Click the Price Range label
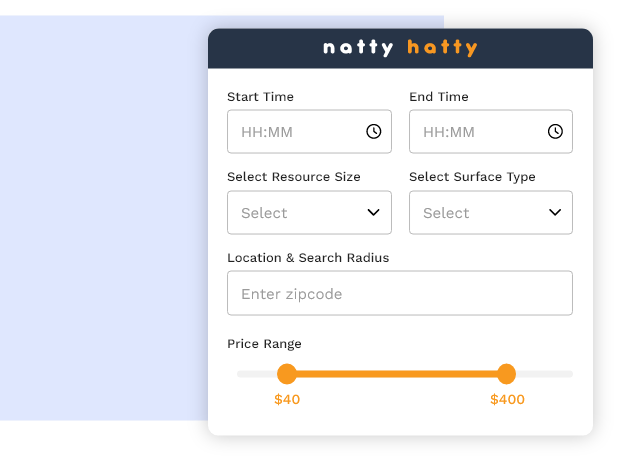622x464 pixels. tap(264, 344)
